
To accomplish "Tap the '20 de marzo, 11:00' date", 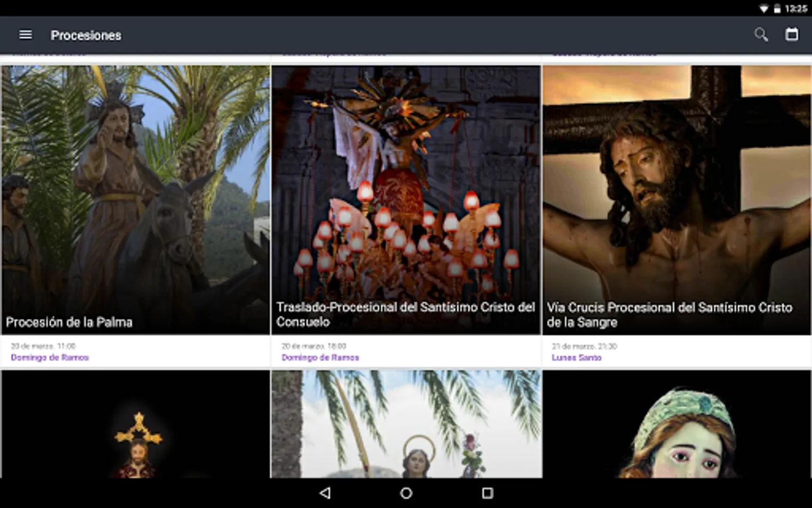I will (43, 346).
